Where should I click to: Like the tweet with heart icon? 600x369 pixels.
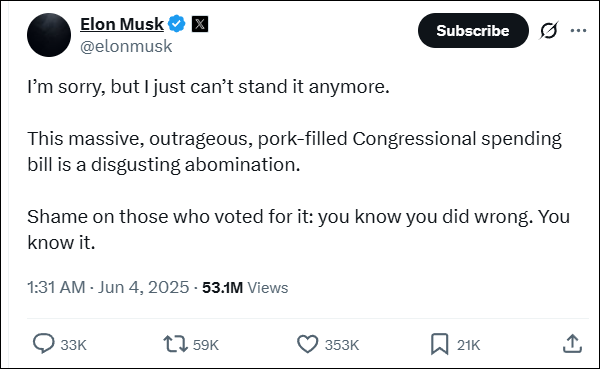point(308,344)
